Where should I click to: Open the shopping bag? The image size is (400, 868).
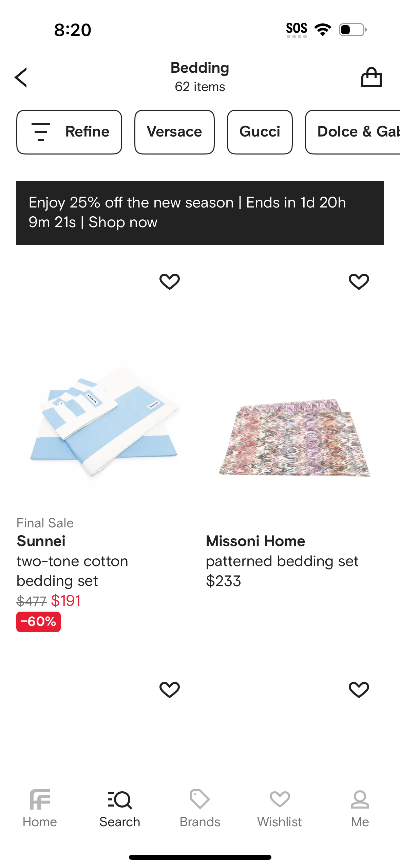click(371, 77)
